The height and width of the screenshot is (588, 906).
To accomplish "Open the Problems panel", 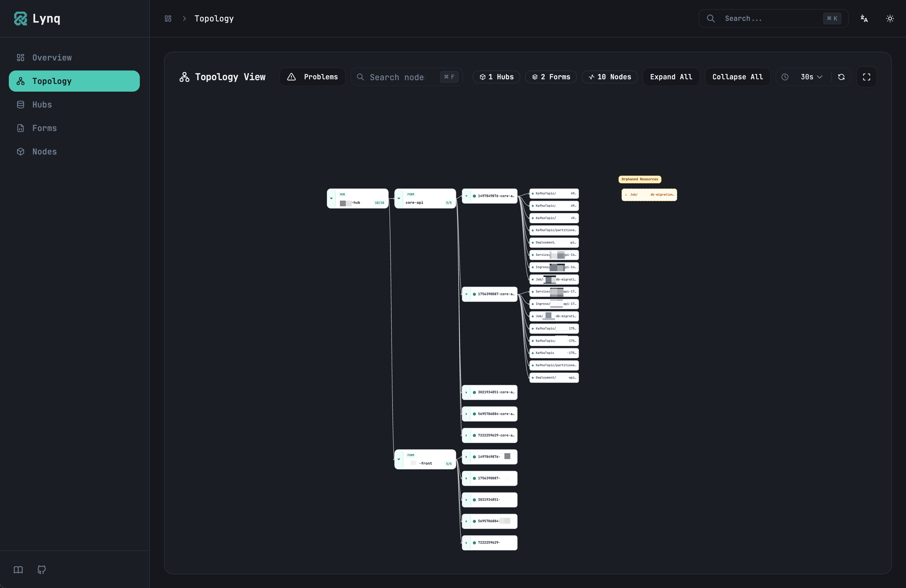I will pyautogui.click(x=312, y=76).
